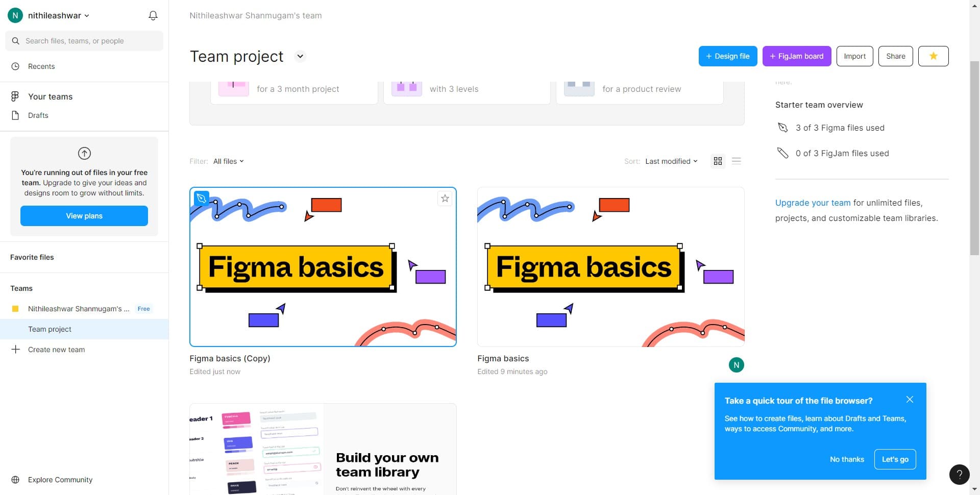This screenshot has width=980, height=495.
Task: Click the upgrade arrow icon in sidebar
Action: tap(84, 153)
